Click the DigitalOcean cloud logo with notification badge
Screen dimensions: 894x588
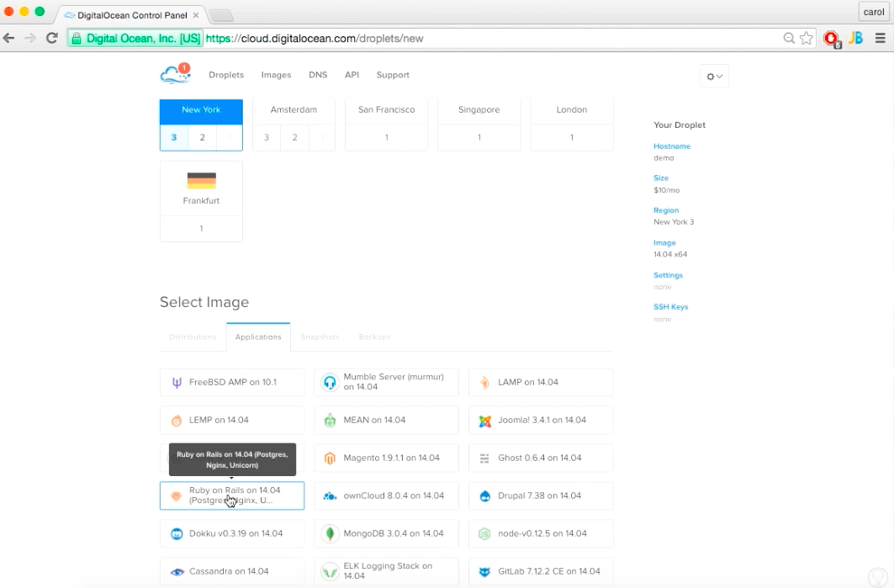175,74
